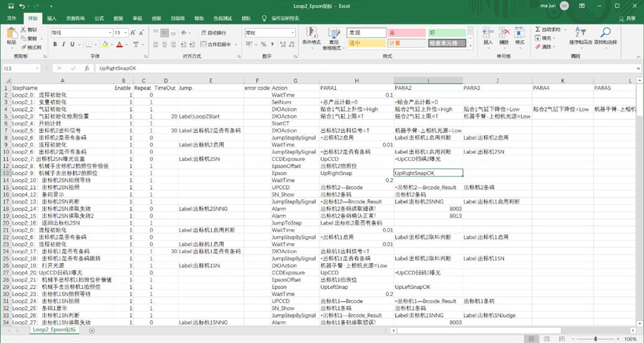The width and height of the screenshot is (644, 343).
Task: Open the Name Box dropdown showing I13
Action: tap(37, 68)
